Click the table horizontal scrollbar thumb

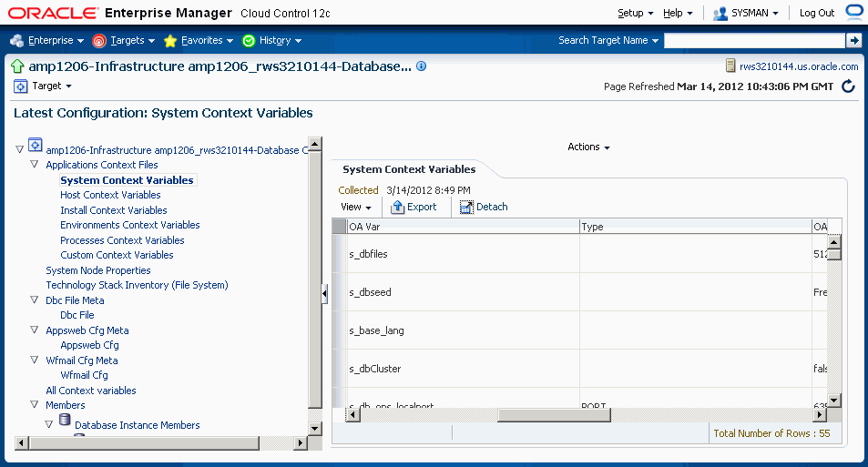[554, 415]
